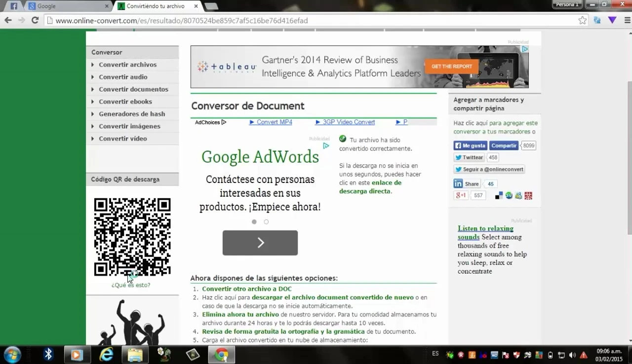Click Revisa de forma gratuita la ortografía link
This screenshot has width=632, height=364.
point(283,331)
